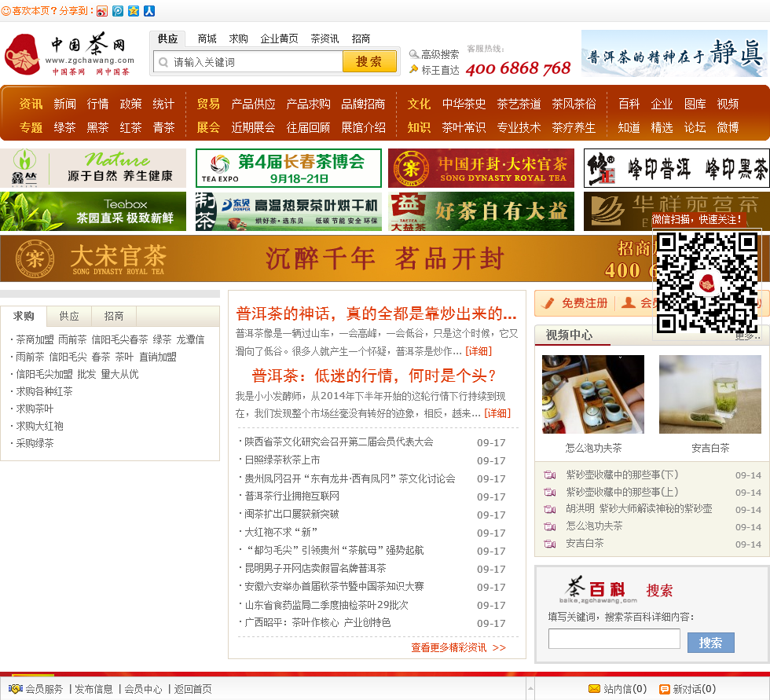Switch to 求购 list tab
Viewport: 770px width, 700px height.
24,316
